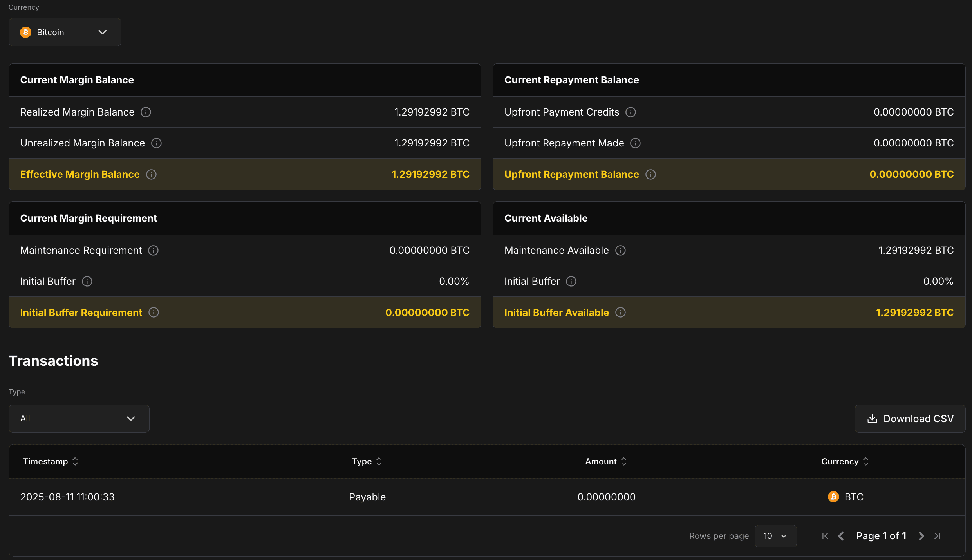Jump to last page using the pagination icon
This screenshot has height=560, width=972.
938,536
